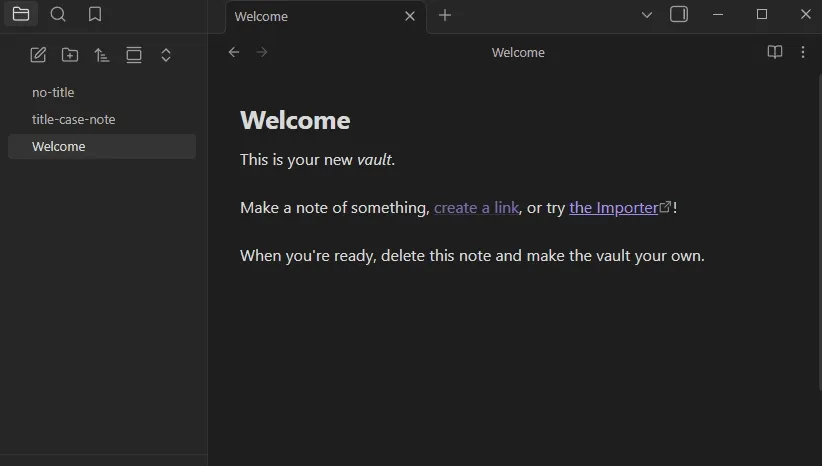Create a new note
Viewport: 822px width, 466px height.
pos(38,55)
